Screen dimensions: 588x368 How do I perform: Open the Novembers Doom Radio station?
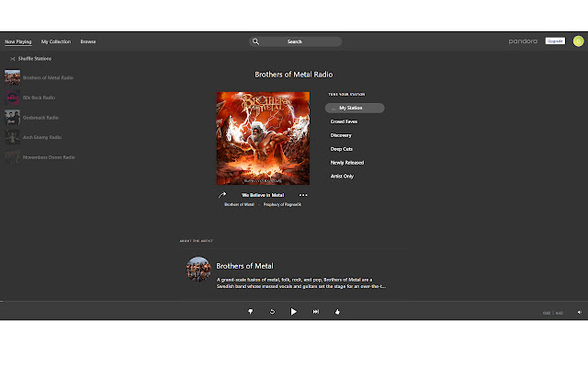tap(49, 157)
